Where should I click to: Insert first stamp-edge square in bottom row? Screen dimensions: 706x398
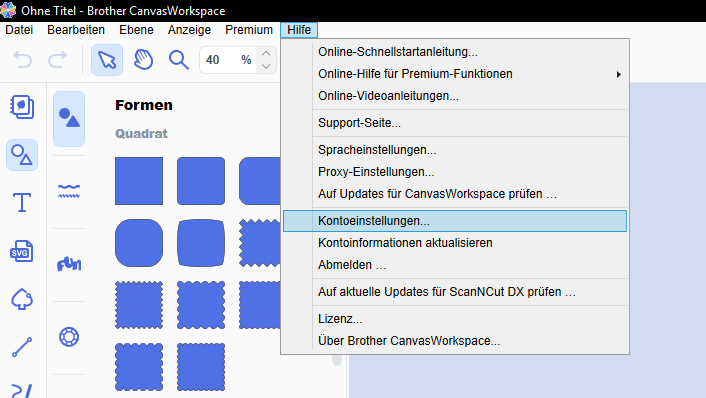139,367
